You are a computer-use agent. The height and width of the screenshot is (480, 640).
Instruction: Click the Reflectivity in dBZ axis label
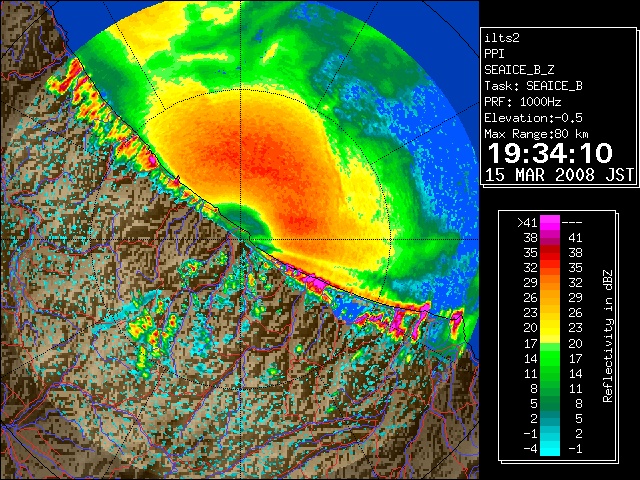[607, 336]
